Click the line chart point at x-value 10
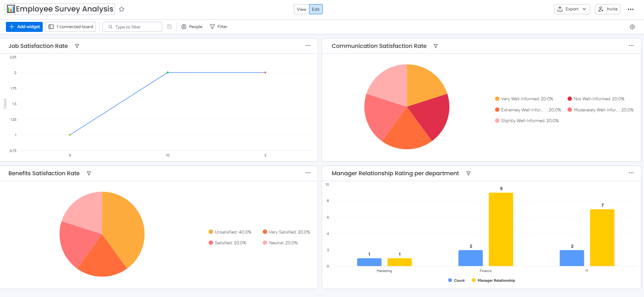Viewport: 644px width, 297px height. click(x=168, y=73)
